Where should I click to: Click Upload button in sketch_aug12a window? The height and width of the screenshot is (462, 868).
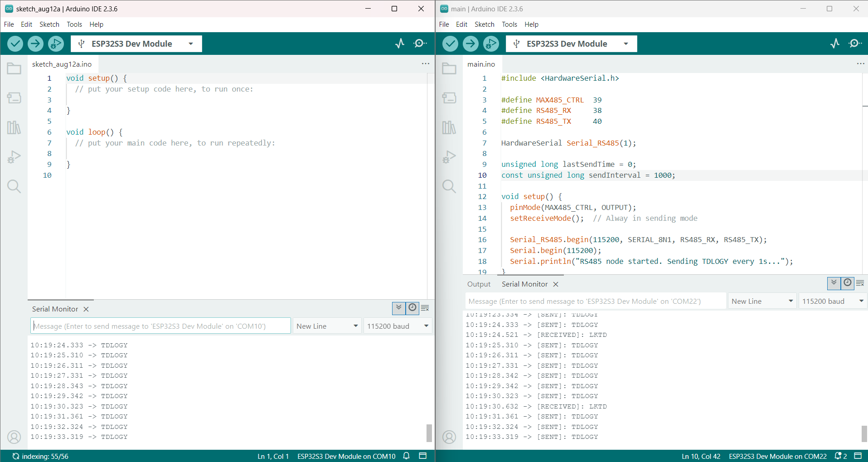pos(35,44)
